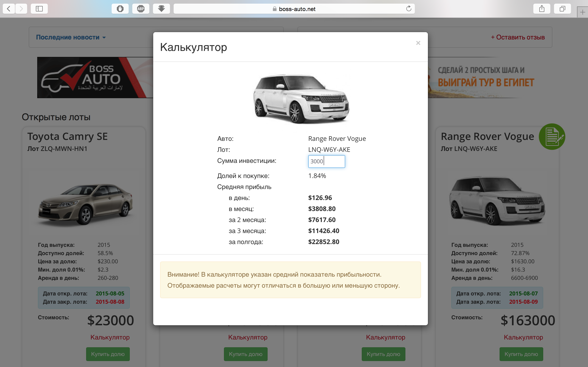Image resolution: width=588 pixels, height=367 pixels.
Task: Click the Range Rover image in calculator
Action: pyautogui.click(x=301, y=99)
